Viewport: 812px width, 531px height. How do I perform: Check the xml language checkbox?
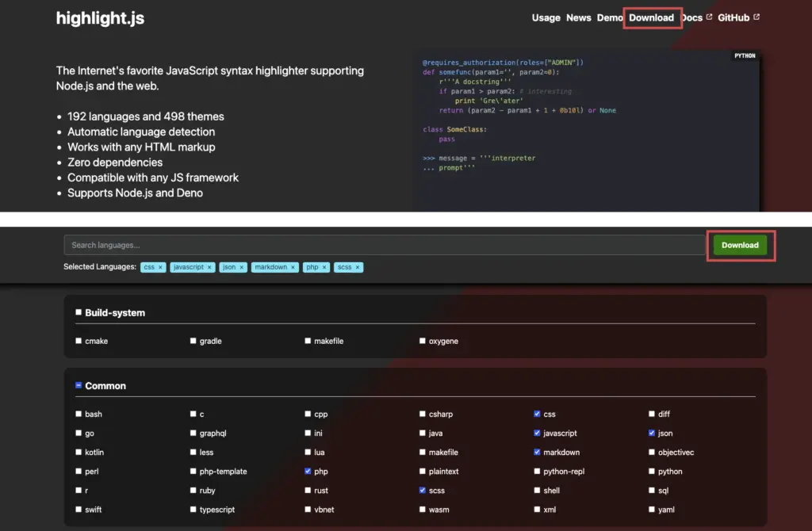click(x=537, y=510)
